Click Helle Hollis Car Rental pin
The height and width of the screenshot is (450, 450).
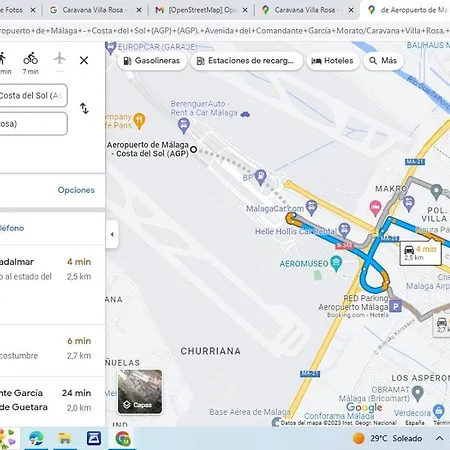tap(344, 230)
